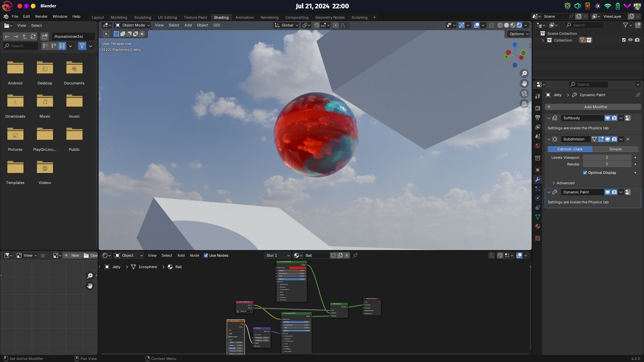Collapse the Softbody modifier panel
The width and height of the screenshot is (644, 362).
(549, 118)
